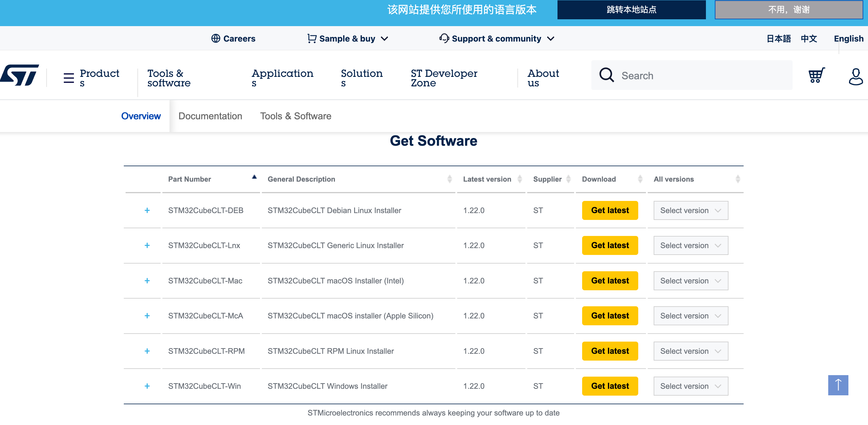This screenshot has height=425, width=868.
Task: Click the STM32CubeCLT Debian Linux Installer description
Action: coord(334,210)
